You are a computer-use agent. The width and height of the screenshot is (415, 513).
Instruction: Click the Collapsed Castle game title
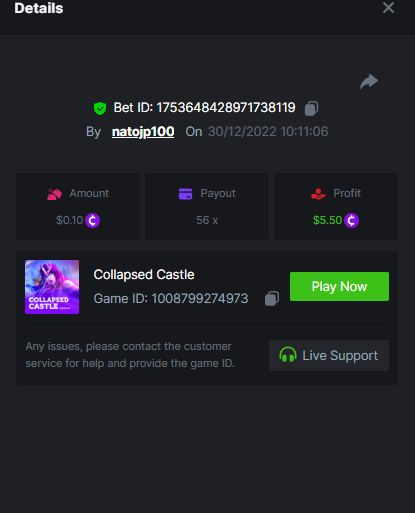pyautogui.click(x=144, y=275)
